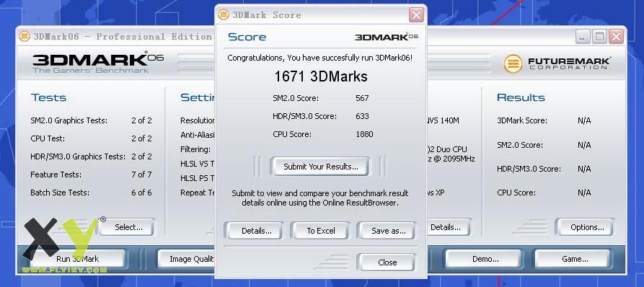This screenshot has width=644, height=287.
Task: Click Run 3DMark button
Action: coord(78,259)
